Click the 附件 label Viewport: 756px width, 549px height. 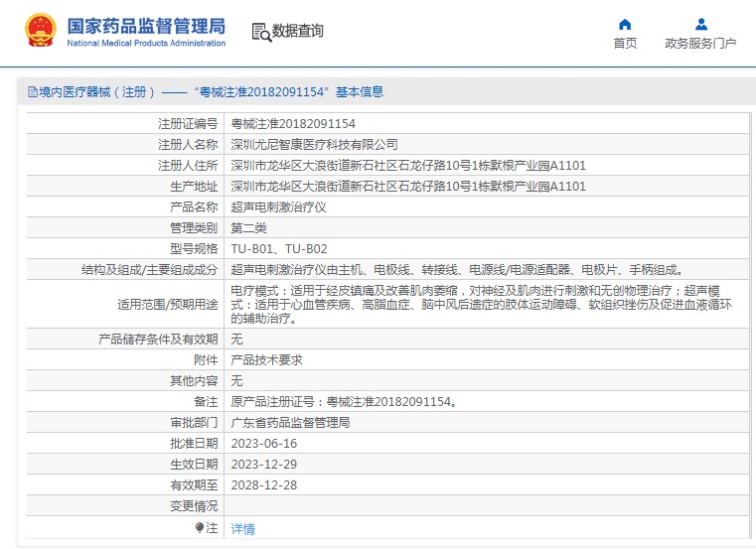(206, 360)
